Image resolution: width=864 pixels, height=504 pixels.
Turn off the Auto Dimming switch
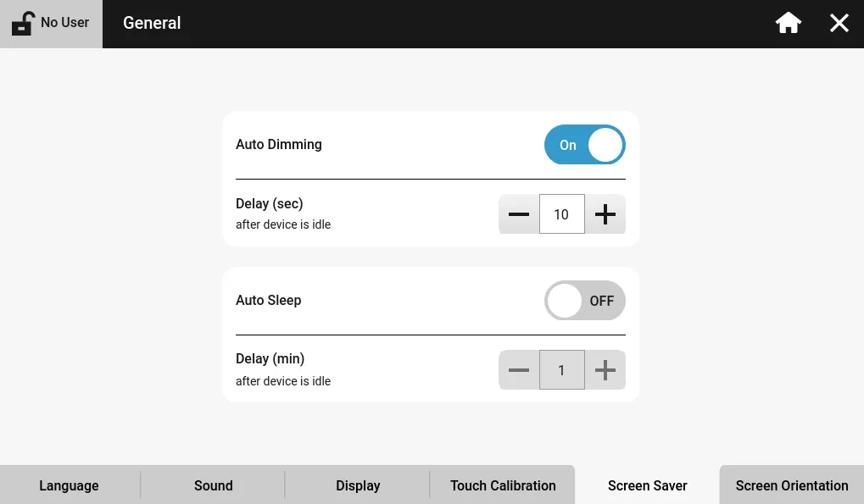(584, 145)
